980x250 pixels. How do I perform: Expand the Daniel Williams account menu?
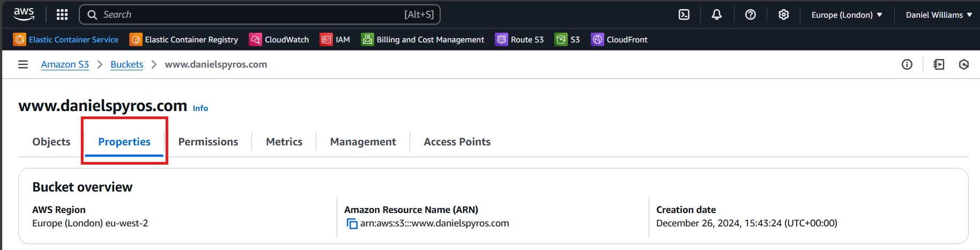click(939, 15)
